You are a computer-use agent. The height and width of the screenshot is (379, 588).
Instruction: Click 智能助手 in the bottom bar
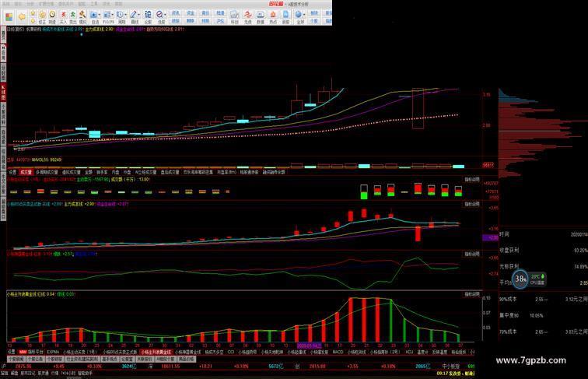tap(85, 374)
